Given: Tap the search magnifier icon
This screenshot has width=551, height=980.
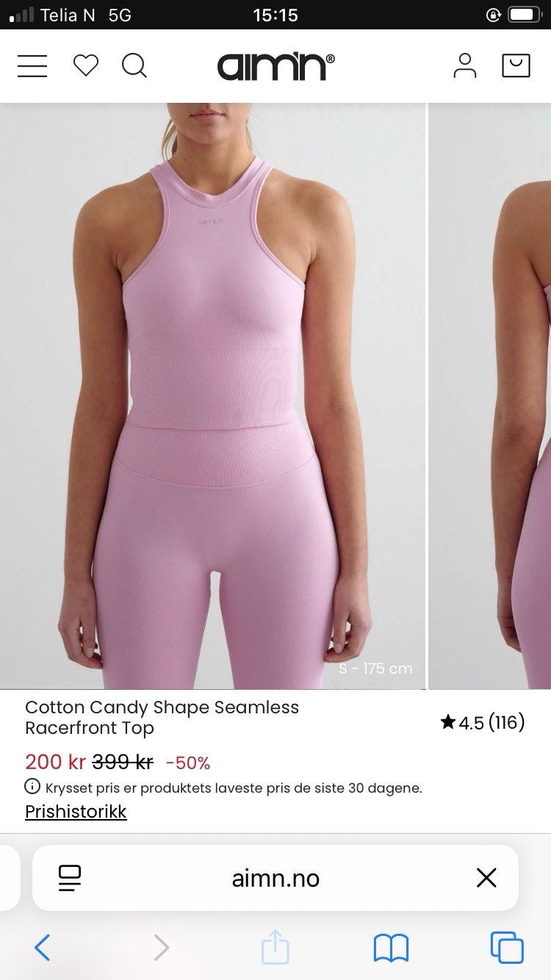Looking at the screenshot, I should click(x=134, y=66).
